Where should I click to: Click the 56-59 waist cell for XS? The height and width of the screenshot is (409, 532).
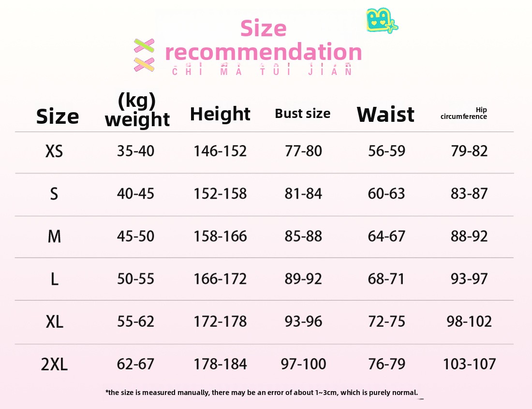point(386,151)
